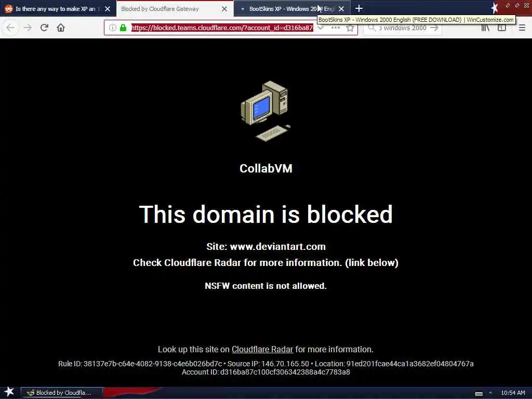Follow the Cloudflare Radar link
Image resolution: width=532 pixels, height=399 pixels.
pyautogui.click(x=262, y=350)
